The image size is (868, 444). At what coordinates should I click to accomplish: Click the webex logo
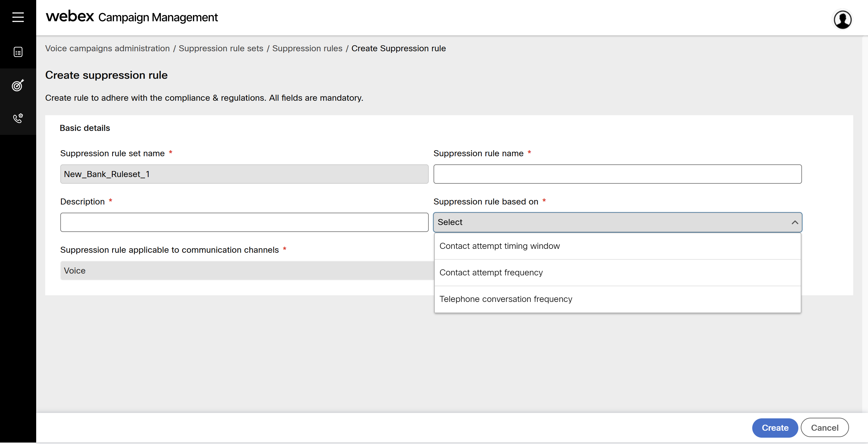coord(70,17)
